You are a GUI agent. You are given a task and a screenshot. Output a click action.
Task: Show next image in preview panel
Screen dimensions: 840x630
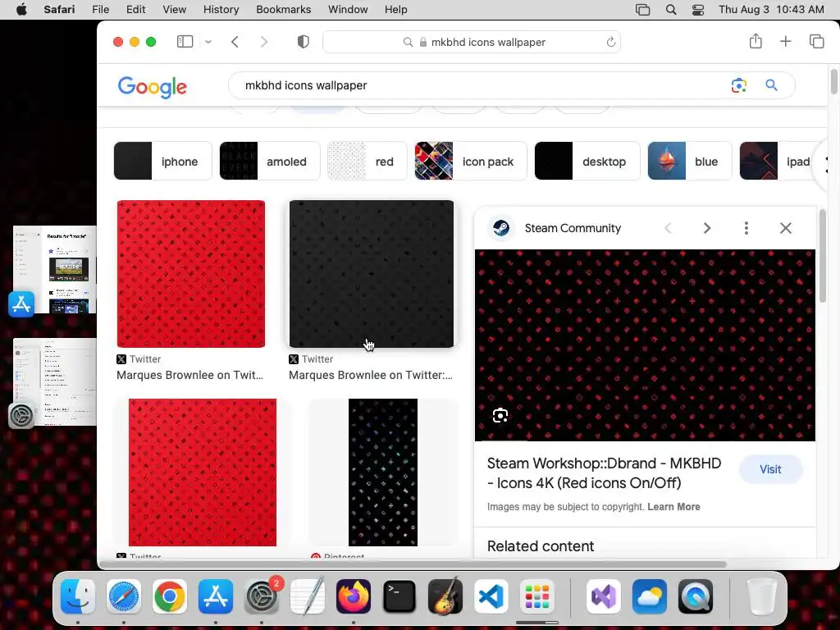point(707,228)
